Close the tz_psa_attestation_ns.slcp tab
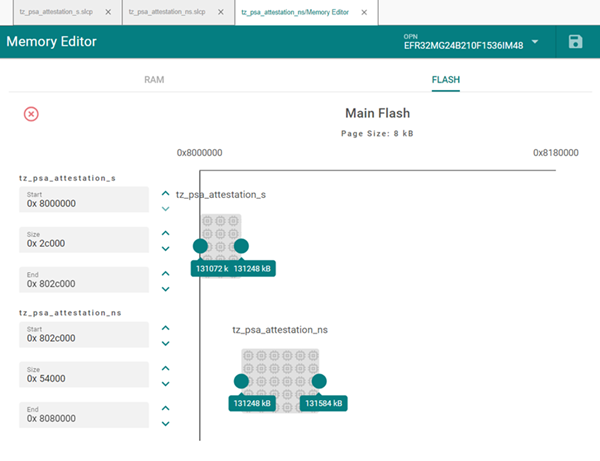The width and height of the screenshot is (600, 461). [220, 12]
